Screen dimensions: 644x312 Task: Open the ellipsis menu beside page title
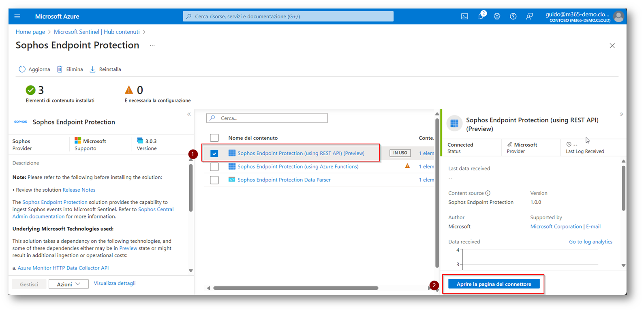tap(152, 46)
